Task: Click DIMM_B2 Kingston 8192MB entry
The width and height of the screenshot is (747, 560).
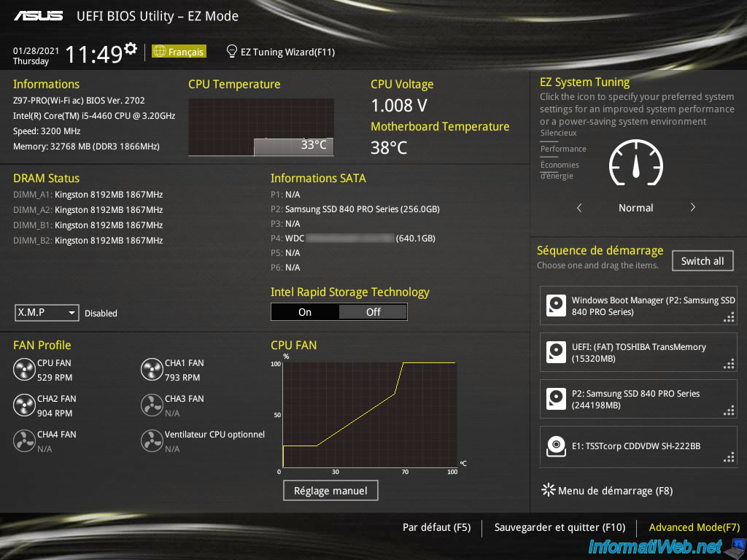Action: [88, 241]
